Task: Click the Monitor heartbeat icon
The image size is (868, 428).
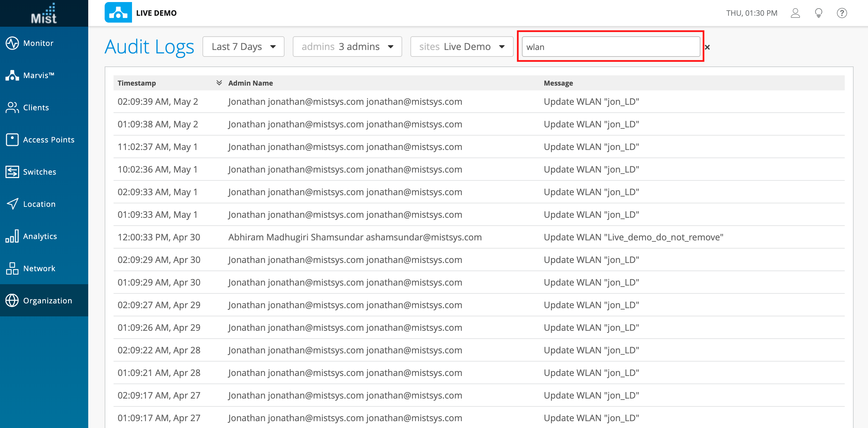Action: click(12, 43)
